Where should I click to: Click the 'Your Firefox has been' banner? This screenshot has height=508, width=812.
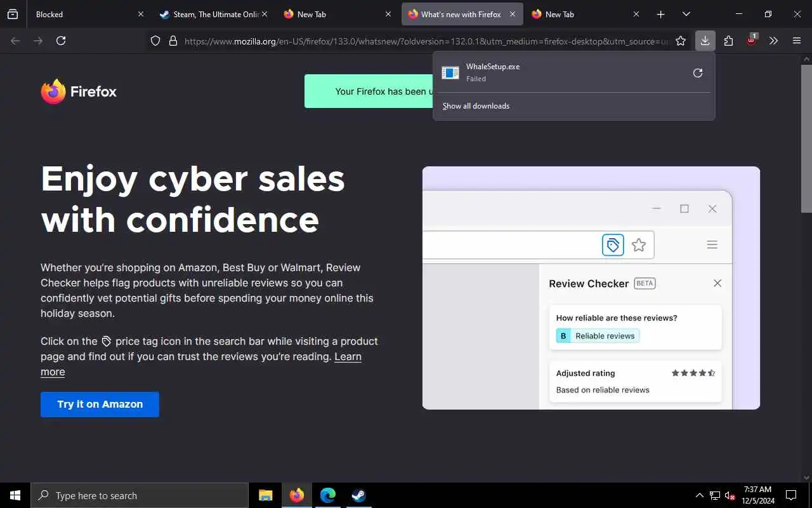pos(369,91)
